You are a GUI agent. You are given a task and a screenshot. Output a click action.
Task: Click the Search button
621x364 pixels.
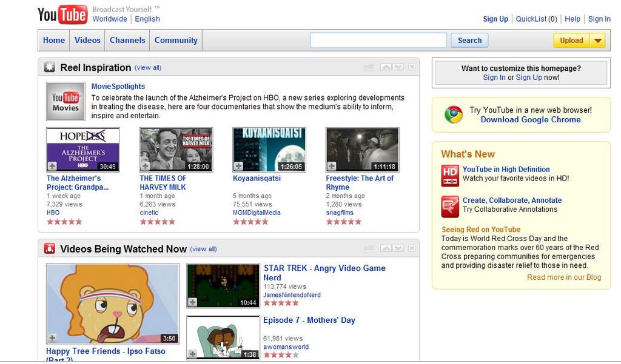[470, 41]
